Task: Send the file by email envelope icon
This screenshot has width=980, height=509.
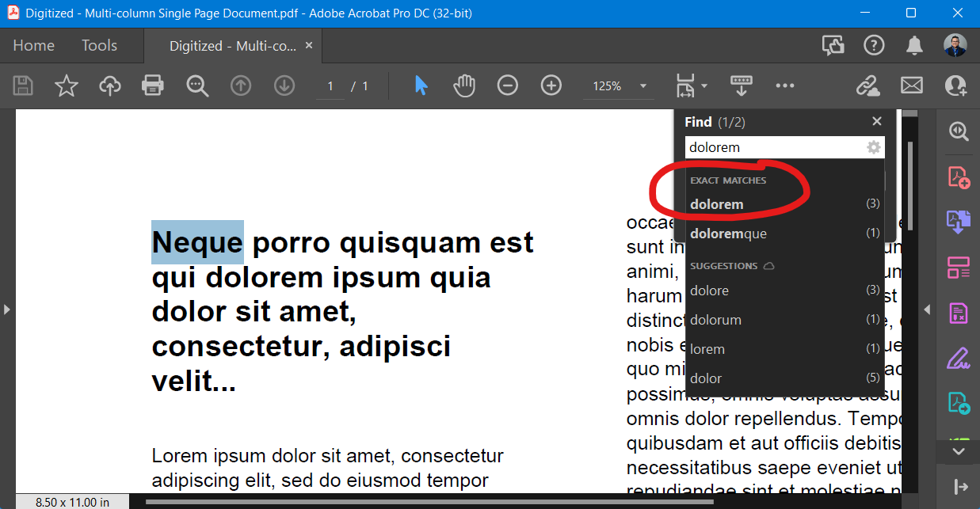Action: pos(912,85)
